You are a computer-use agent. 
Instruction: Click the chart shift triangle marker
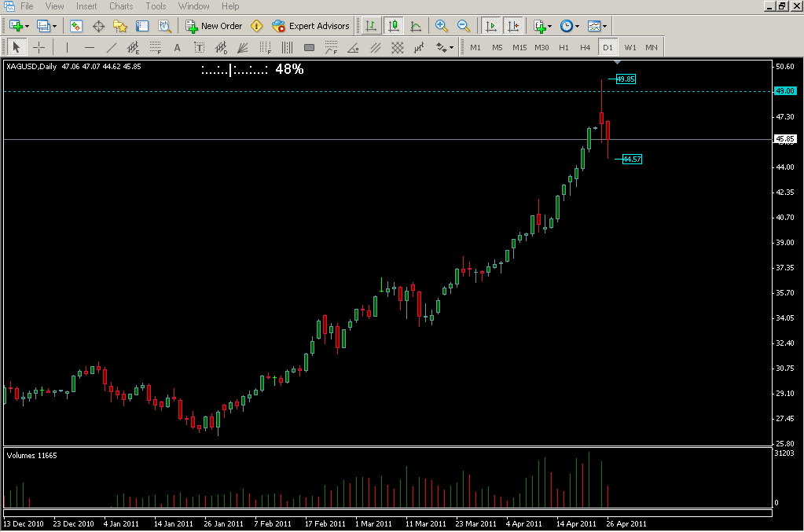point(618,62)
